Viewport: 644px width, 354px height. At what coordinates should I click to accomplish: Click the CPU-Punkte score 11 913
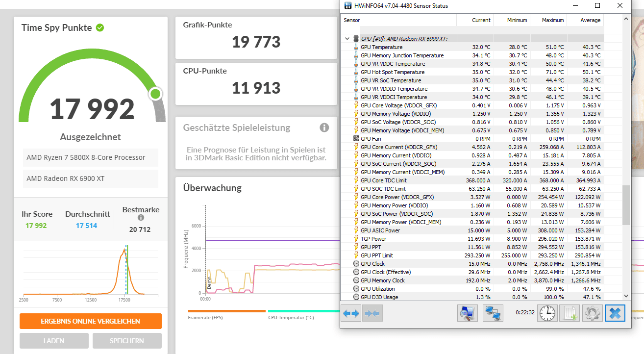tap(256, 88)
